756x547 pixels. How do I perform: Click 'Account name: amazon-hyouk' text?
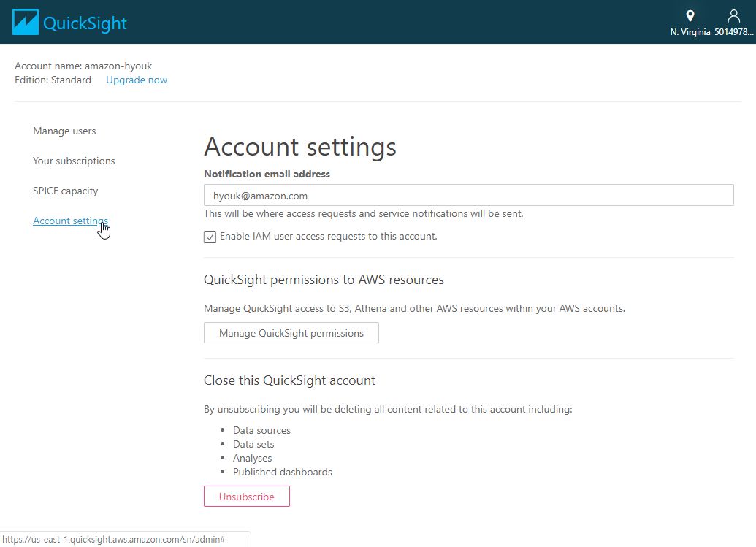pos(83,66)
